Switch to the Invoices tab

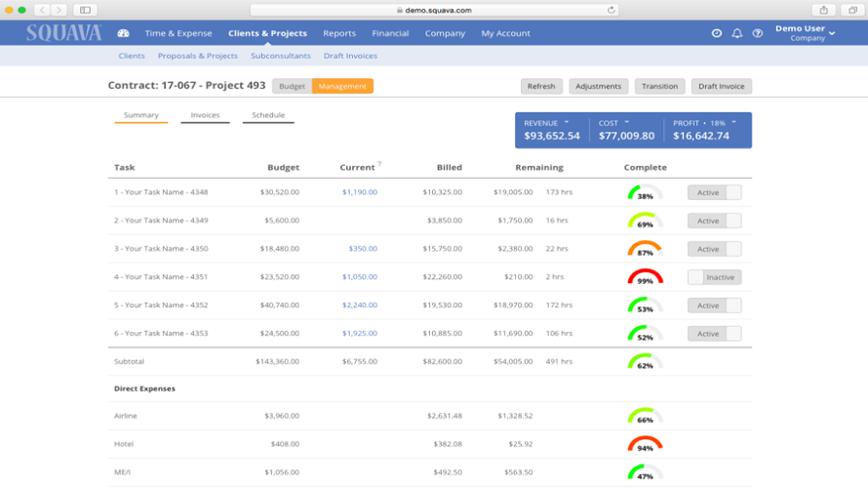(205, 115)
